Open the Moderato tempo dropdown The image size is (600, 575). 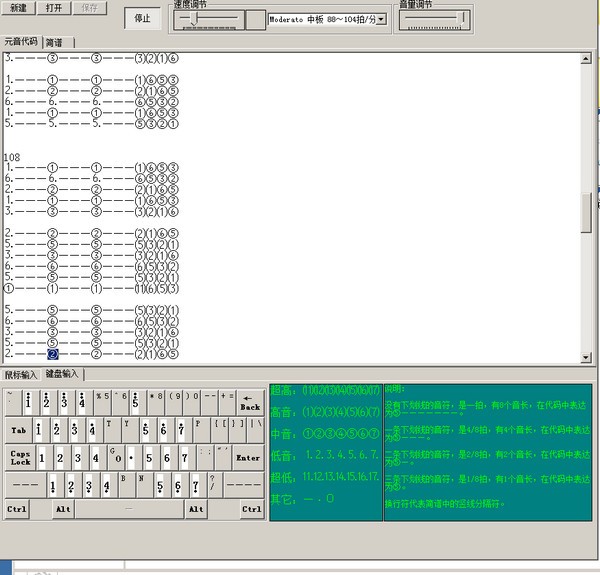(x=383, y=19)
